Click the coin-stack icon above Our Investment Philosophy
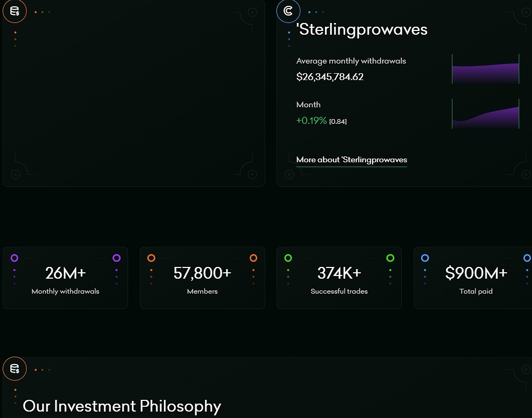 click(x=14, y=368)
